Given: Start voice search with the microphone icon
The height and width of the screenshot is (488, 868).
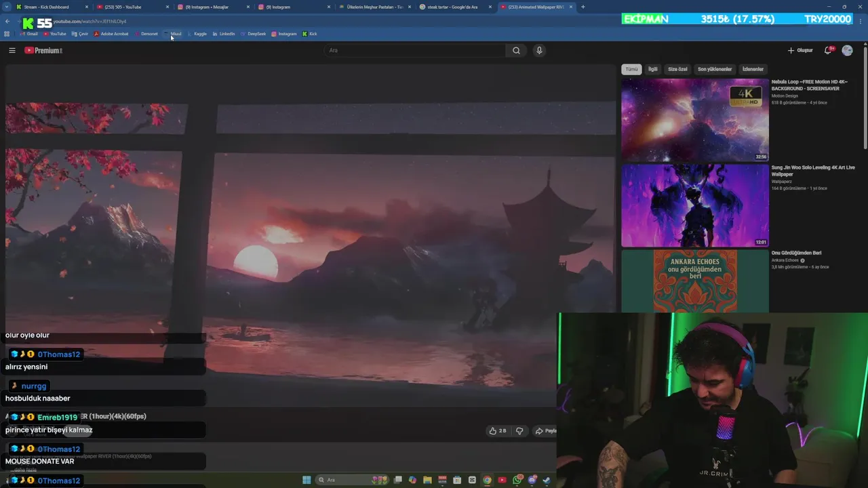Looking at the screenshot, I should tap(539, 50).
